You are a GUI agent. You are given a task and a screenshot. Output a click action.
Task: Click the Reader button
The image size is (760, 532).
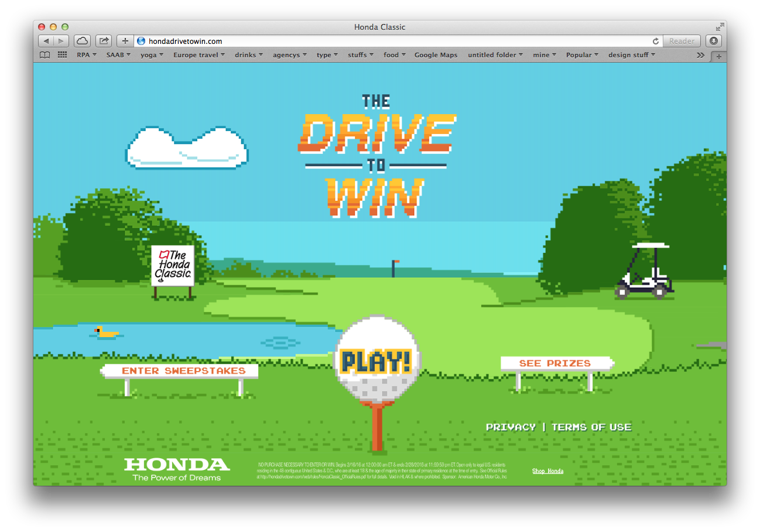(682, 42)
